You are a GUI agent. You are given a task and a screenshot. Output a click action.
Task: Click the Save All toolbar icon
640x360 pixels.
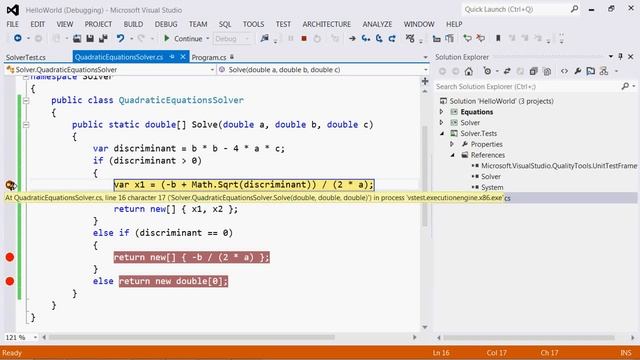pos(103,38)
